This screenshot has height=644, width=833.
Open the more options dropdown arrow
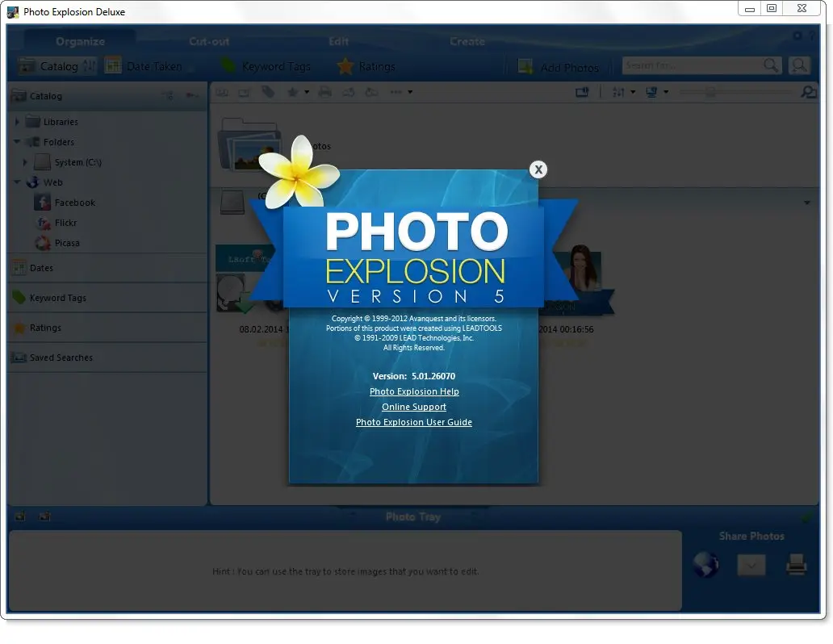click(409, 93)
